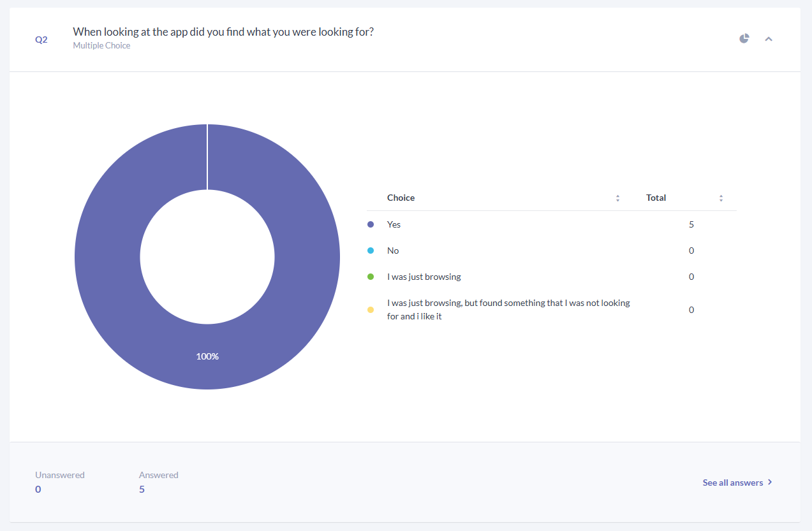
Task: Click the I was just browsing row
Action: pyautogui.click(x=552, y=277)
